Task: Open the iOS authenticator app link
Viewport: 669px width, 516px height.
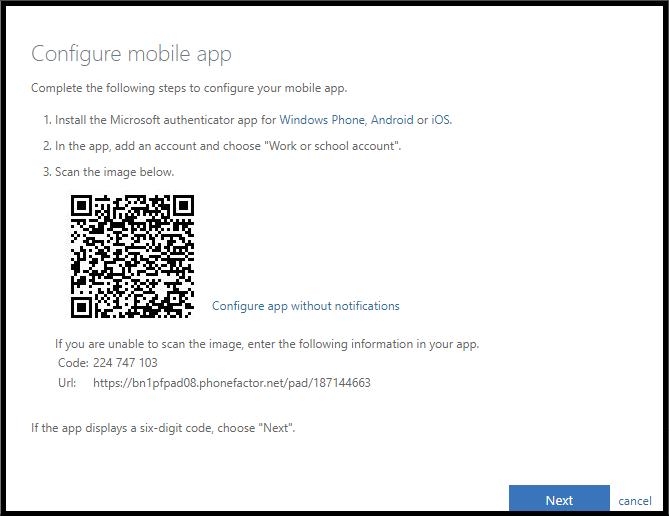Action: pyautogui.click(x=441, y=120)
